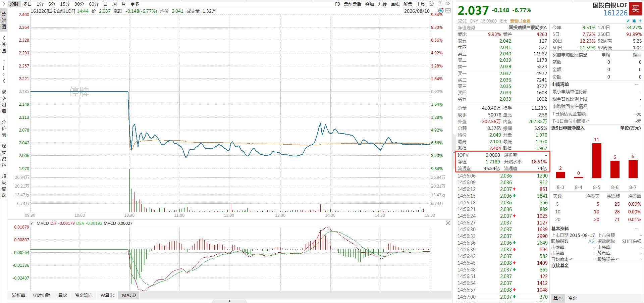The image size is (644, 303).
Task: Switch to K线图 in left sidebar
Action: click(4, 45)
